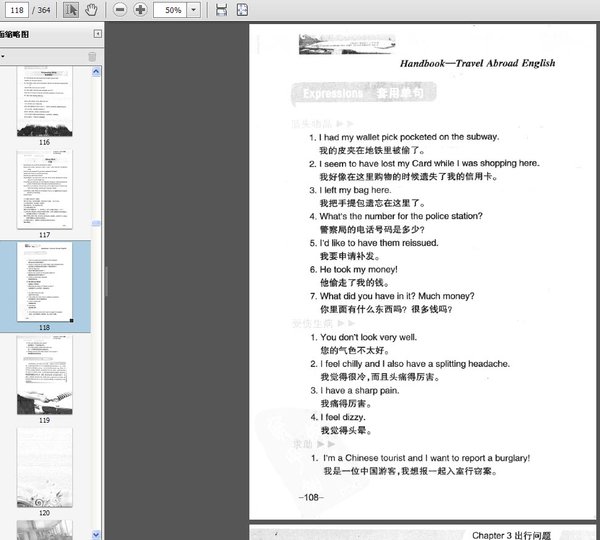
Task: Click the sentence 'I left my bag here.'
Action: coord(355,190)
